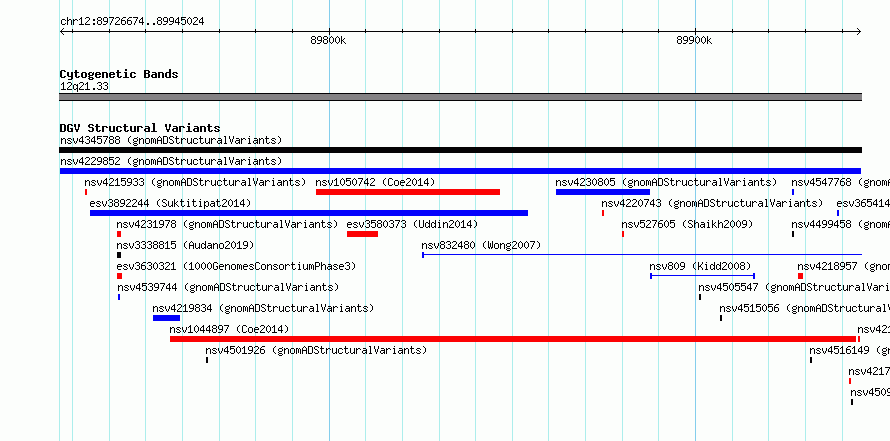The height and width of the screenshot is (441, 890).
Task: Open the nsv4218957 variant label
Action: [843, 266]
